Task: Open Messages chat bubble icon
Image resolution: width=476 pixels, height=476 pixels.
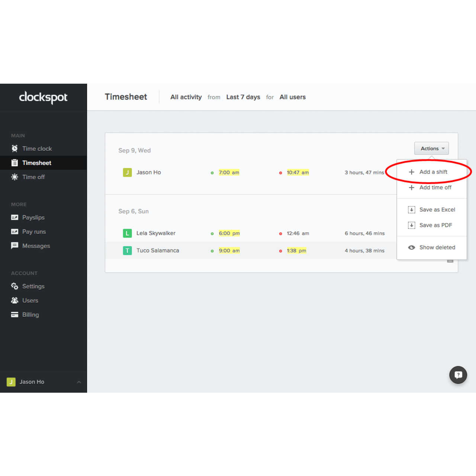Action: click(15, 246)
